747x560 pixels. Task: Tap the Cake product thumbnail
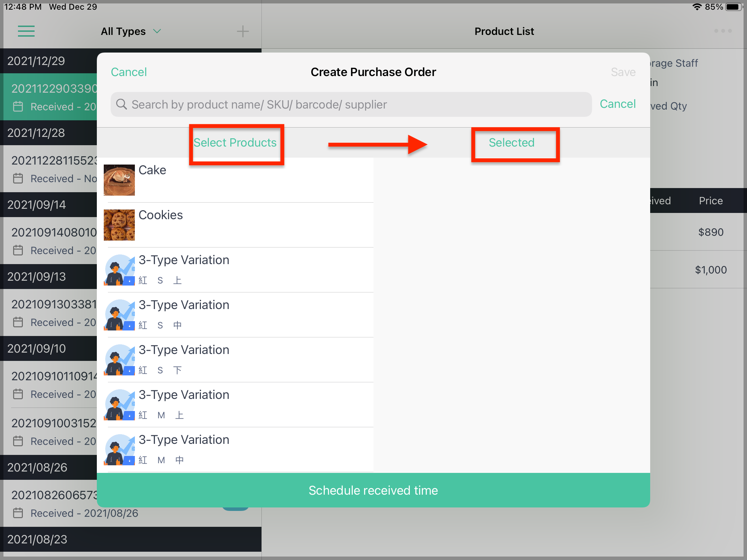coord(119,180)
